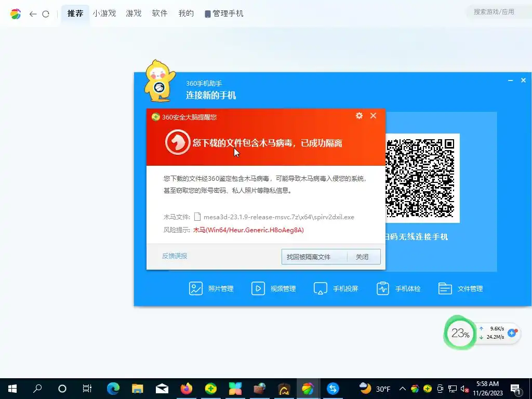Open the 软件 tab
This screenshot has height=399, width=532.
tap(160, 14)
